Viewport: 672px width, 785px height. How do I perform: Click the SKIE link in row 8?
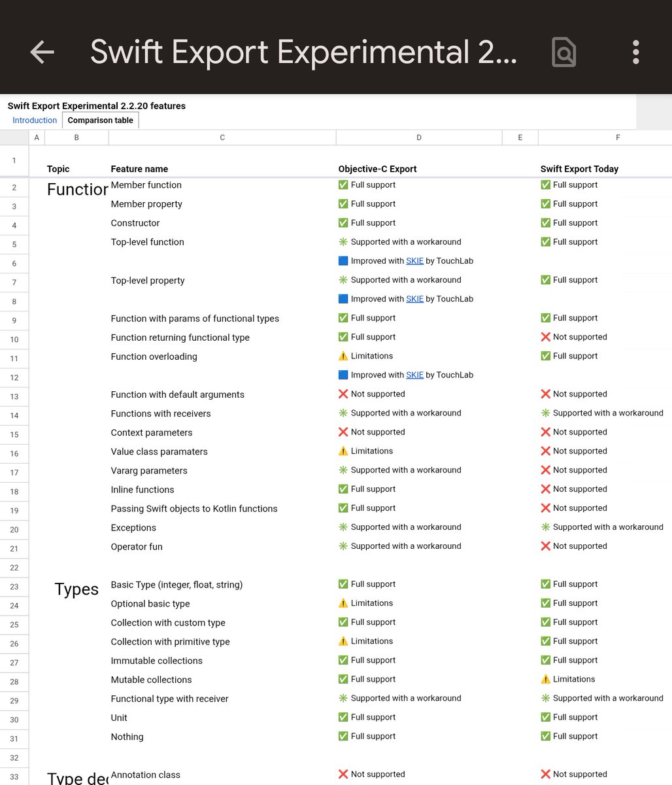pos(414,299)
